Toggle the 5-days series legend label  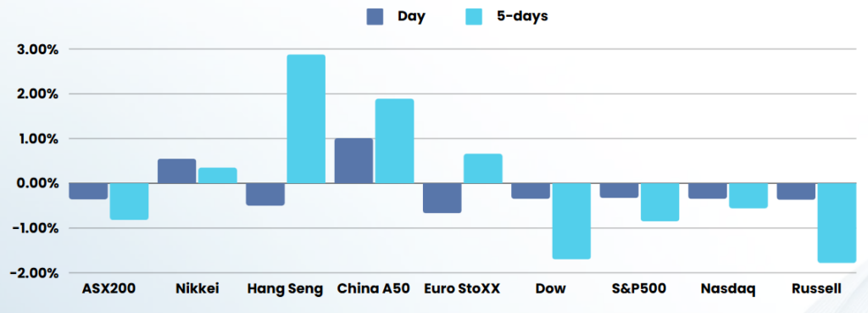tap(515, 16)
